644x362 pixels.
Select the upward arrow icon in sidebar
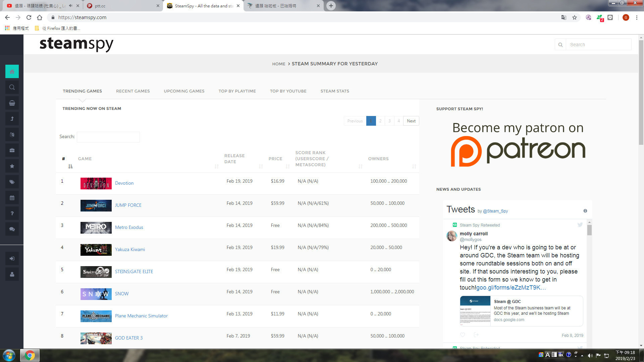pyautogui.click(x=12, y=119)
